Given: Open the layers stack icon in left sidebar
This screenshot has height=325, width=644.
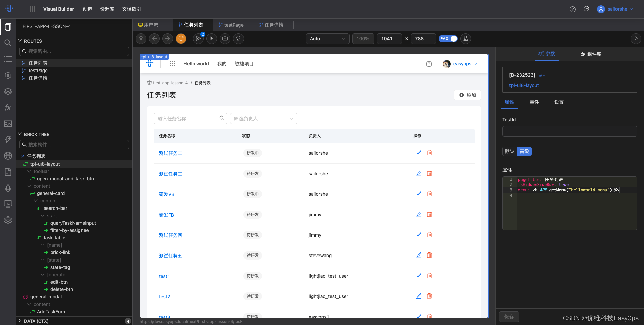Looking at the screenshot, I should pos(8,91).
